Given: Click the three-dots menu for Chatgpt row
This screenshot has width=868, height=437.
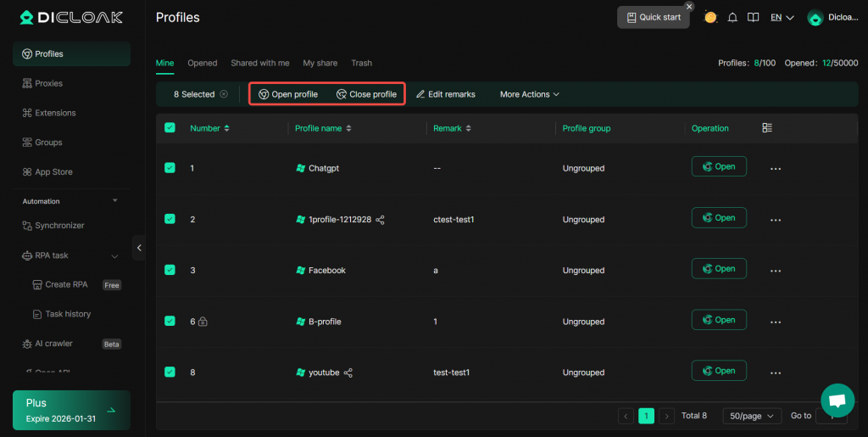Looking at the screenshot, I should point(775,169).
